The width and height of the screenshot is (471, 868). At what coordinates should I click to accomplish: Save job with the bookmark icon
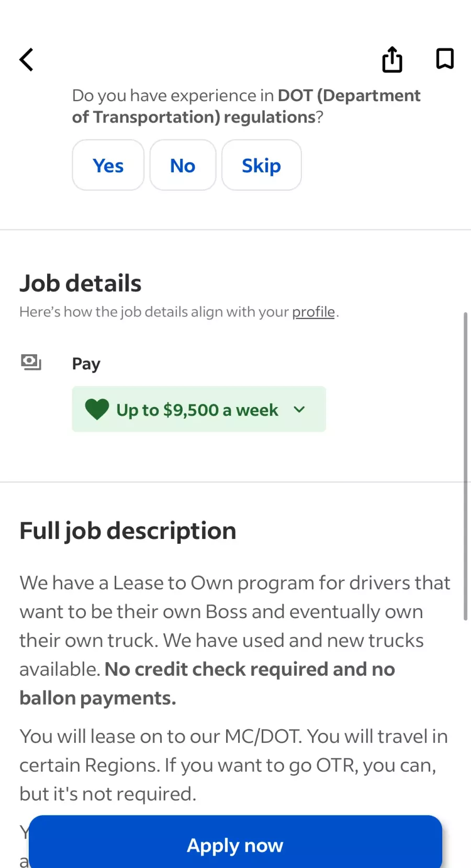[445, 59]
